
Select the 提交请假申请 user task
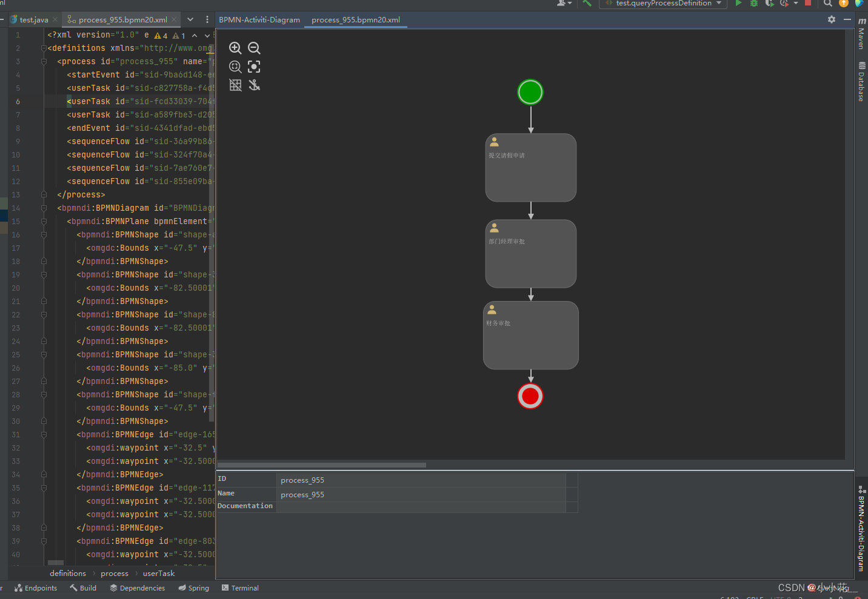[531, 168]
